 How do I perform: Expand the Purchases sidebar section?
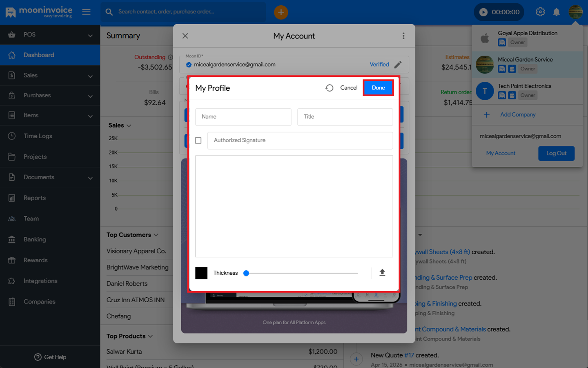[x=50, y=96]
